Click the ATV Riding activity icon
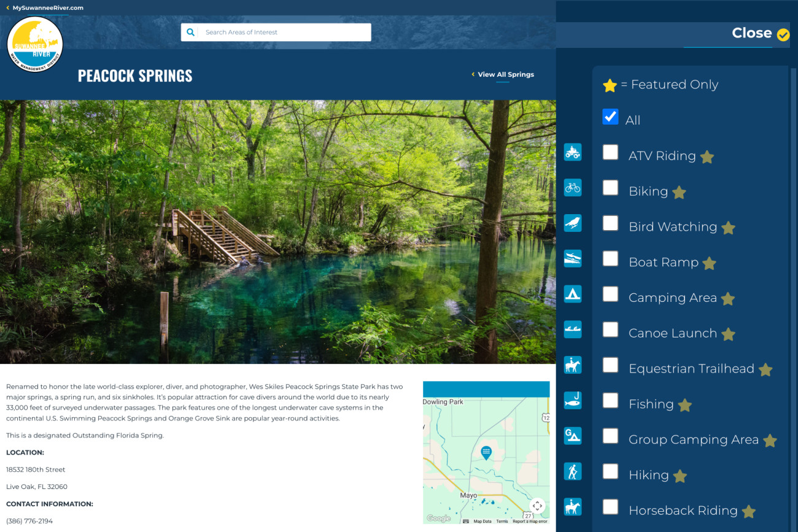This screenshot has height=532, width=798. [572, 152]
